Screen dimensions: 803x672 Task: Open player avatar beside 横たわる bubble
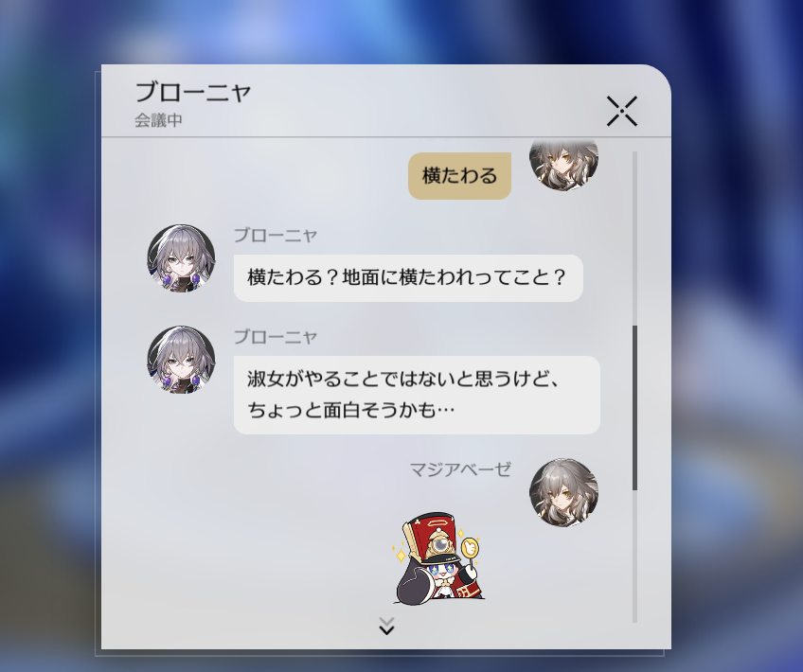(x=563, y=163)
